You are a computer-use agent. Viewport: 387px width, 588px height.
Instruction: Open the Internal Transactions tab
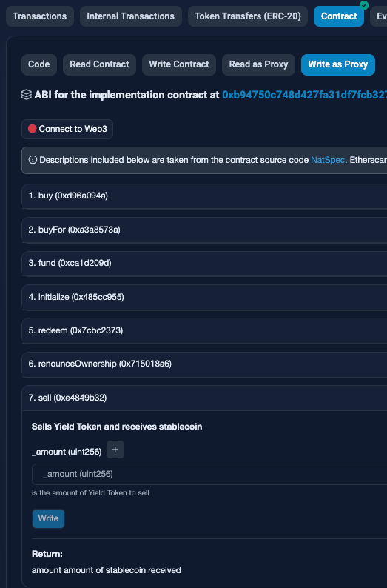coord(131,16)
